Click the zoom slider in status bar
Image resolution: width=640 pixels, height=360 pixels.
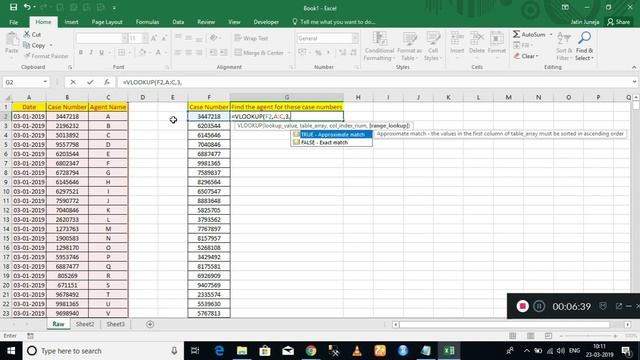[x=588, y=336]
